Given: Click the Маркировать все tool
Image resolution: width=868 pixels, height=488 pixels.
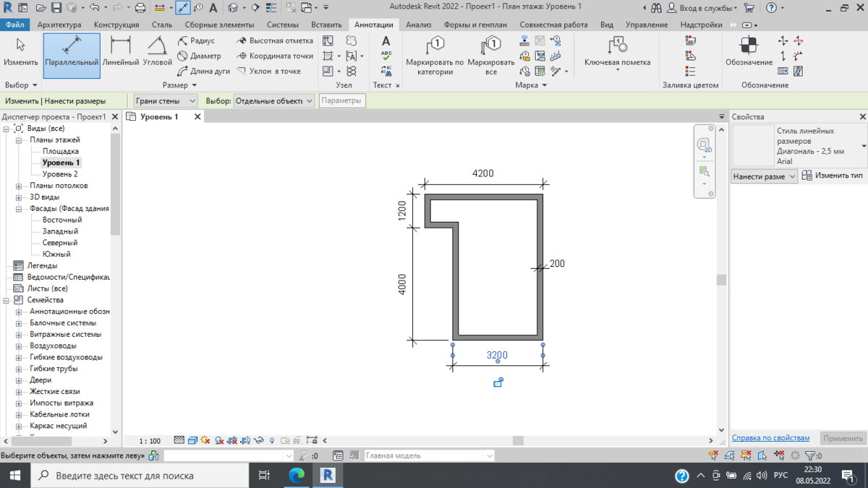Looking at the screenshot, I should [x=491, y=56].
